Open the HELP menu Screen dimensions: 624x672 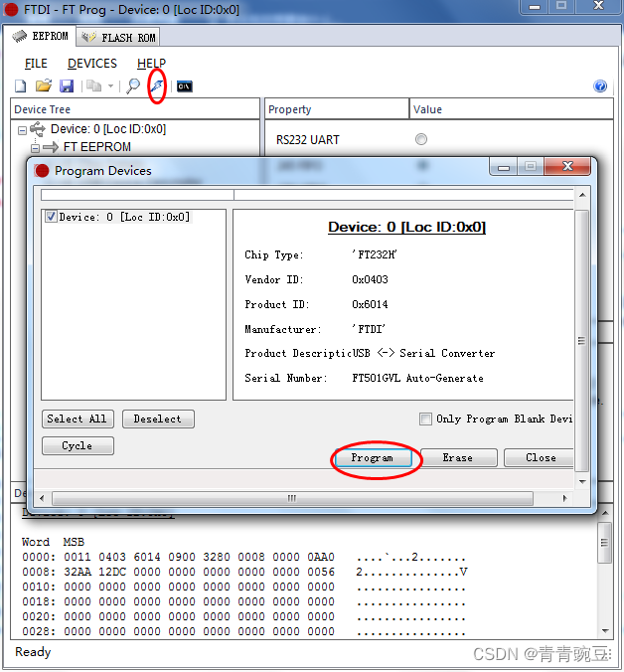pos(151,64)
